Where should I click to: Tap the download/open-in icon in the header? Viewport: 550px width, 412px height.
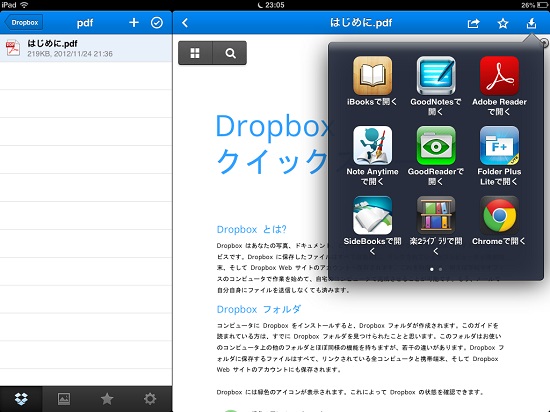tap(531, 23)
